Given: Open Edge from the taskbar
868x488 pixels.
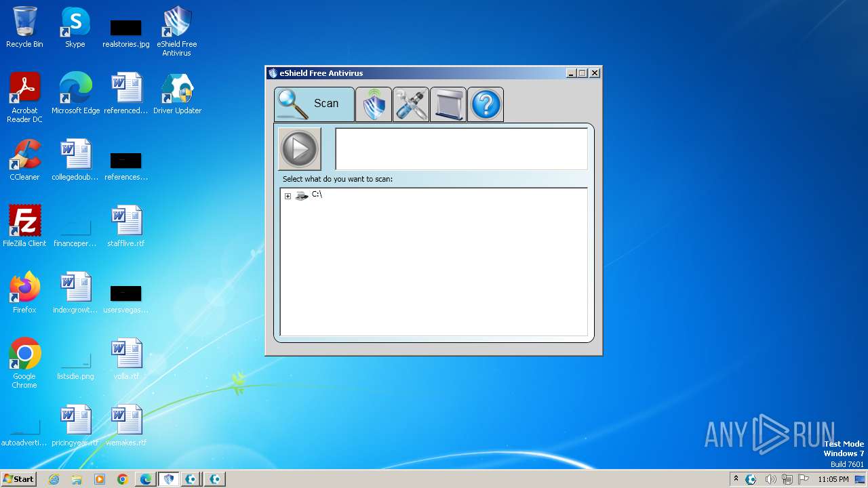Looking at the screenshot, I should (x=146, y=479).
